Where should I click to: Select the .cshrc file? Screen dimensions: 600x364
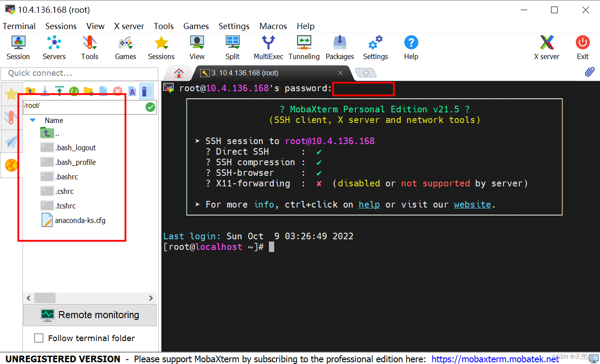tap(57, 191)
